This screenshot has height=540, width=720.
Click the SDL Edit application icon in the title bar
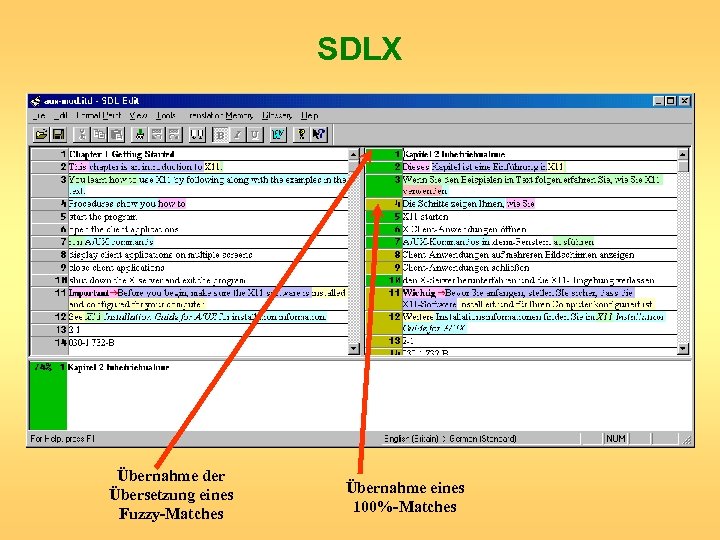[35, 101]
